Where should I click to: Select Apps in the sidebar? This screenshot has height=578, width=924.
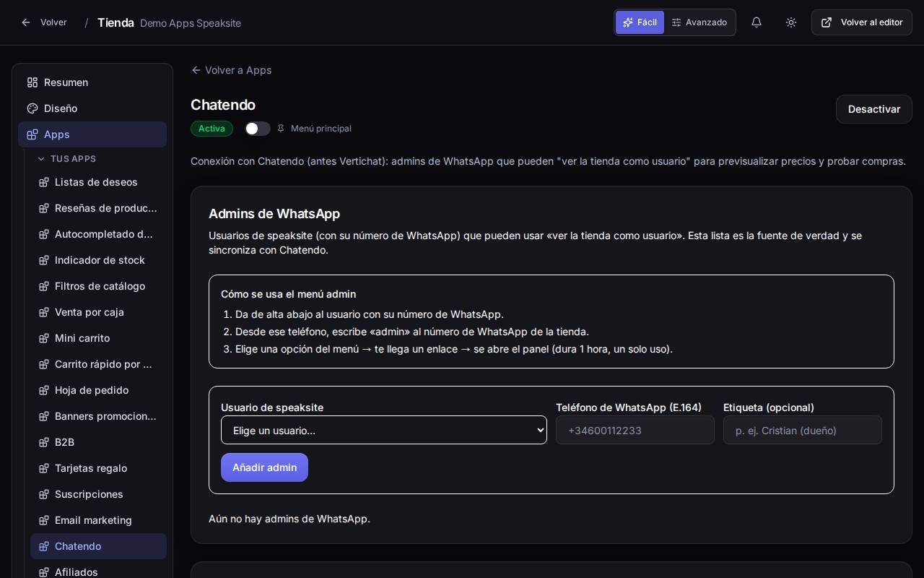click(x=92, y=134)
